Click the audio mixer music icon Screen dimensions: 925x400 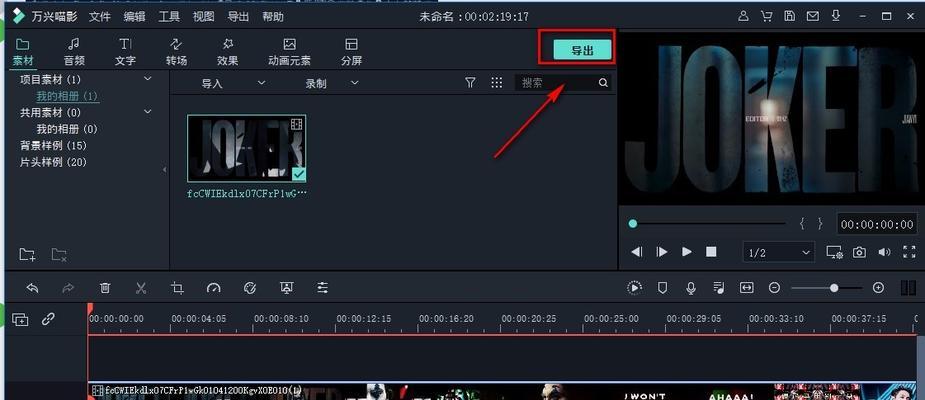tap(719, 287)
